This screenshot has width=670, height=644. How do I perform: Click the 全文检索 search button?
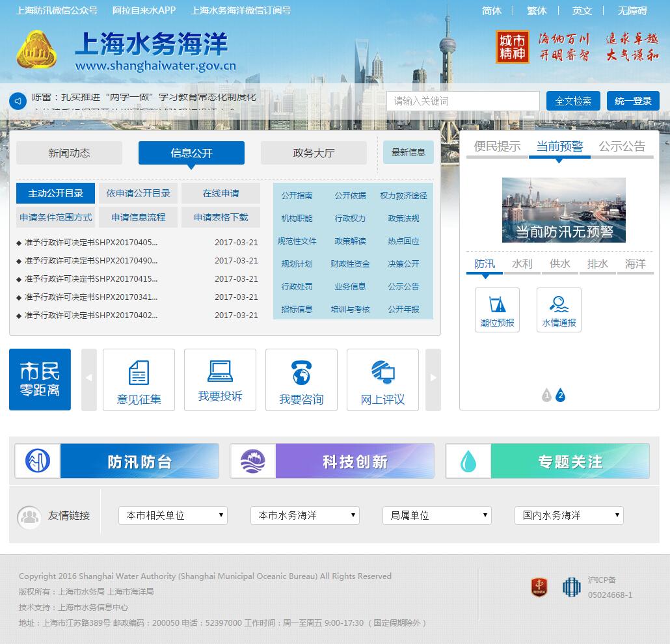pyautogui.click(x=573, y=101)
